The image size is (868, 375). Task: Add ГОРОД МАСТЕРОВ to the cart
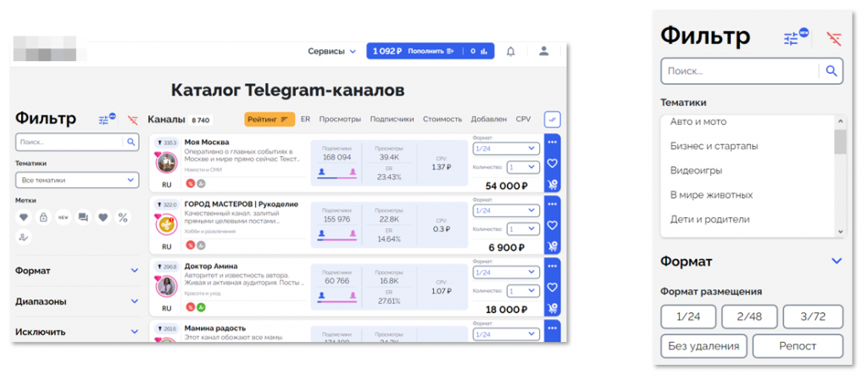pyautogui.click(x=552, y=247)
